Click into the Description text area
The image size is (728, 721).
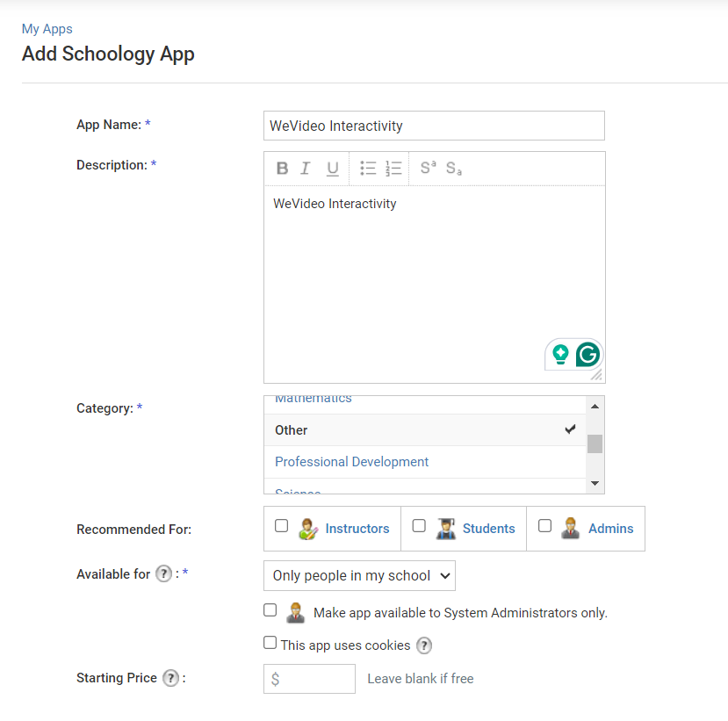(x=434, y=285)
